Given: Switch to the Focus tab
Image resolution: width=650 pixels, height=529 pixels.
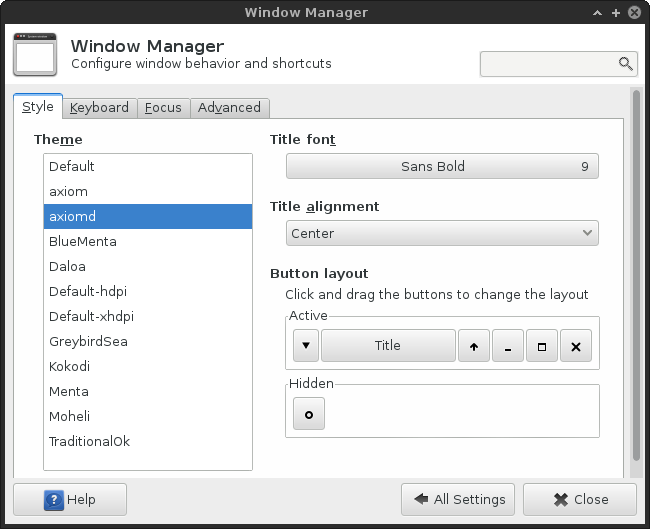Looking at the screenshot, I should pyautogui.click(x=162, y=108).
